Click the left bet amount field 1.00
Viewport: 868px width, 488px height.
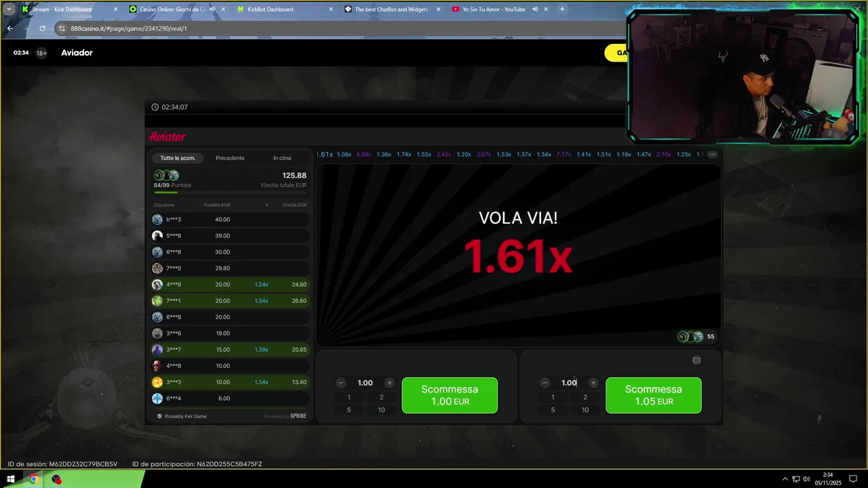[x=365, y=383]
